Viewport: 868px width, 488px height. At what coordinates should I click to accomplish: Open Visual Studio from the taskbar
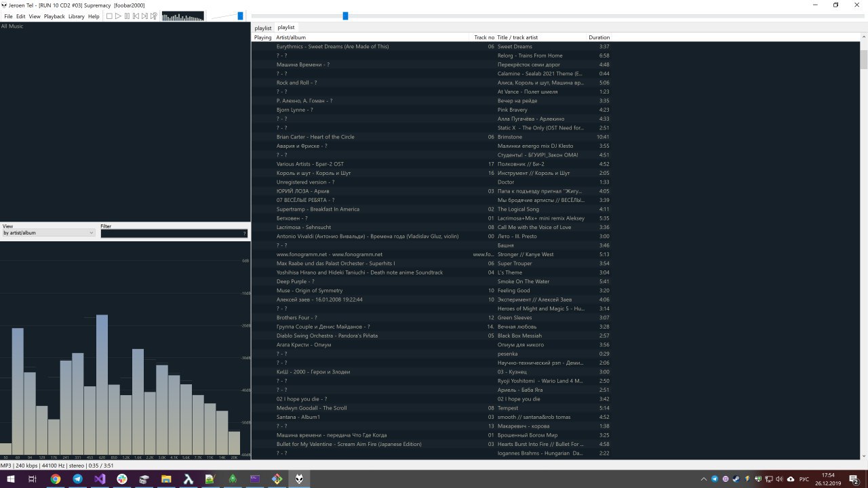[x=100, y=479]
